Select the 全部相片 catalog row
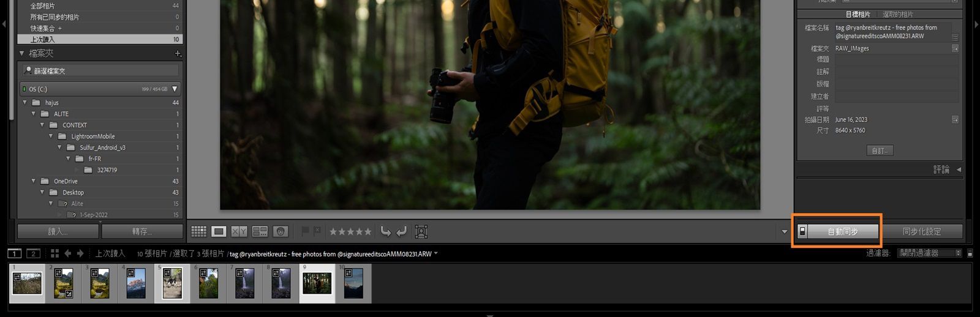The width and height of the screenshot is (980, 317). coord(101,6)
